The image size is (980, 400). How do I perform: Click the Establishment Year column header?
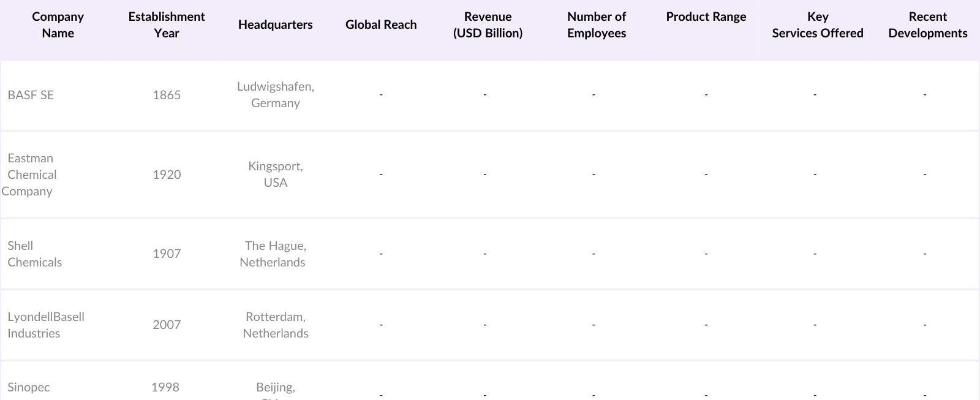(x=167, y=25)
